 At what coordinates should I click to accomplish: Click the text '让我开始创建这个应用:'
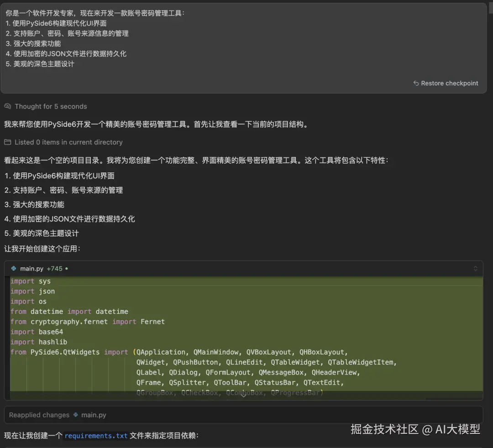pos(42,249)
